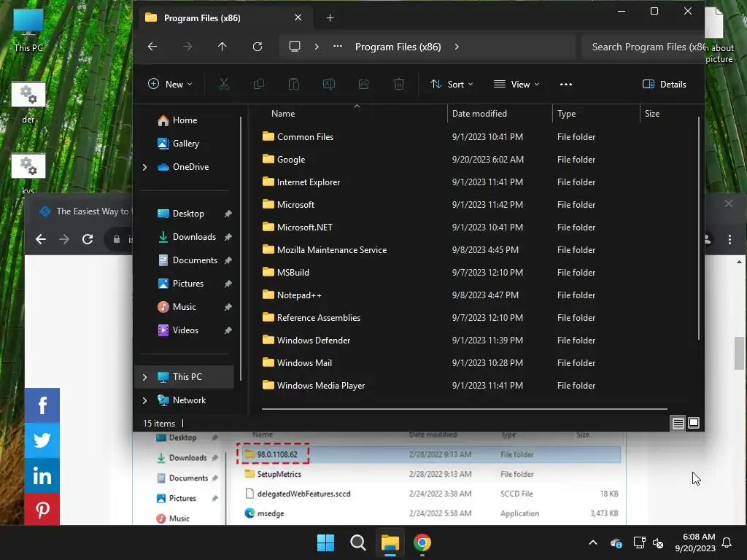
Task: Click the Share icon in toolbar
Action: (364, 85)
